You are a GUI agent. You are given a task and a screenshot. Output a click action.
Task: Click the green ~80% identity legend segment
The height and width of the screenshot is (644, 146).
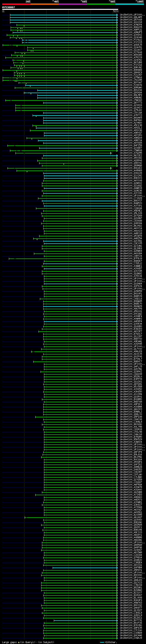coord(101,4)
